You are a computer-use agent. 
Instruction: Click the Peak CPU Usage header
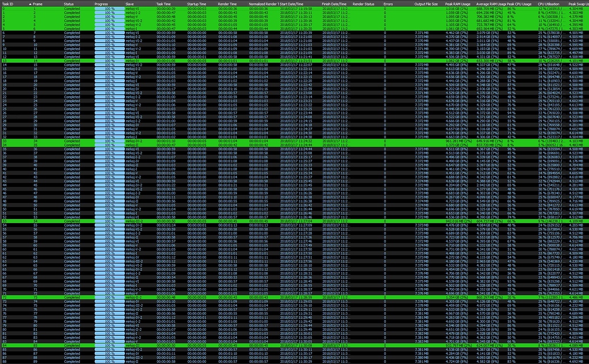coord(519,3)
